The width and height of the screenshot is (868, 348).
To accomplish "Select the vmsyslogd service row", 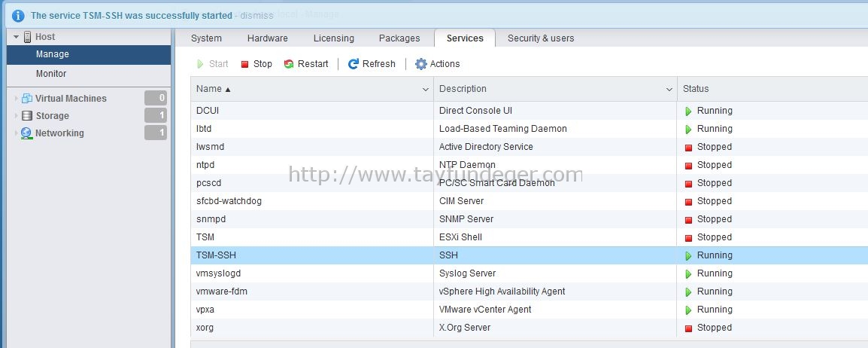I will (530, 273).
